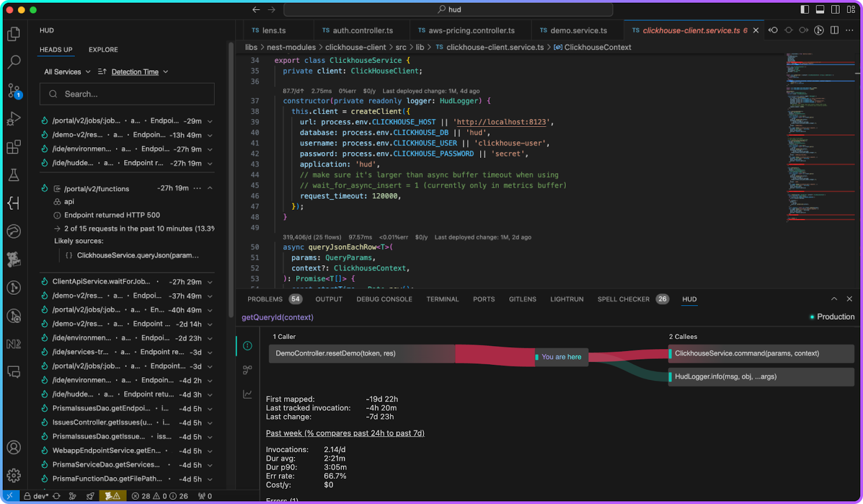Click the chart icon in HUD panel sidebar
This screenshot has width=863, height=504.
(x=248, y=394)
